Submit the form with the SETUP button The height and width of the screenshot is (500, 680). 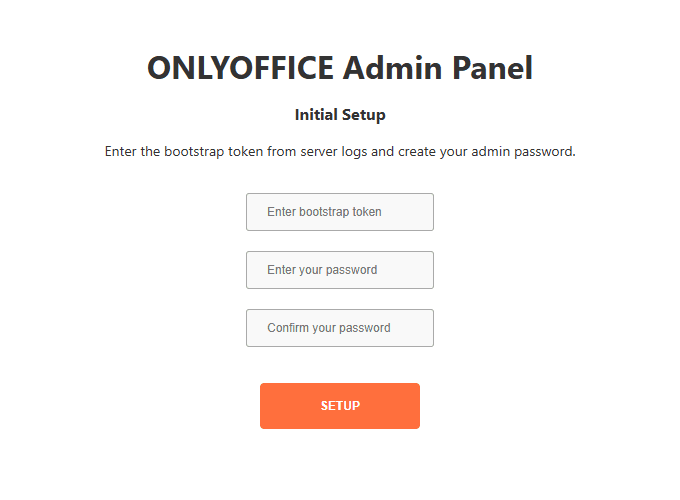click(340, 406)
